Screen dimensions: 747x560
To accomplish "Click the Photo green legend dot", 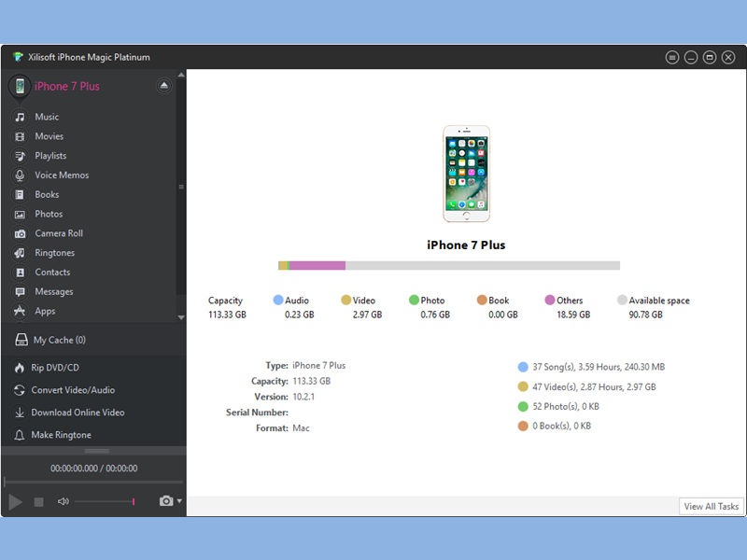I will point(414,300).
